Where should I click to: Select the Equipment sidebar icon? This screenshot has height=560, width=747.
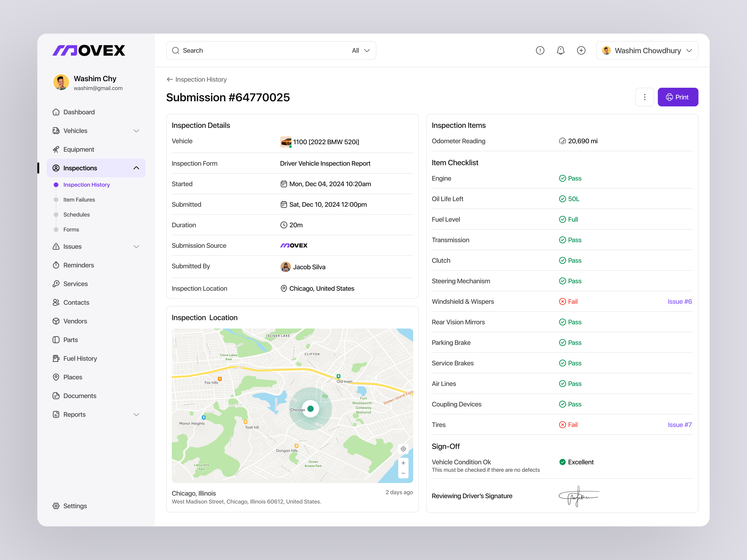tap(56, 149)
